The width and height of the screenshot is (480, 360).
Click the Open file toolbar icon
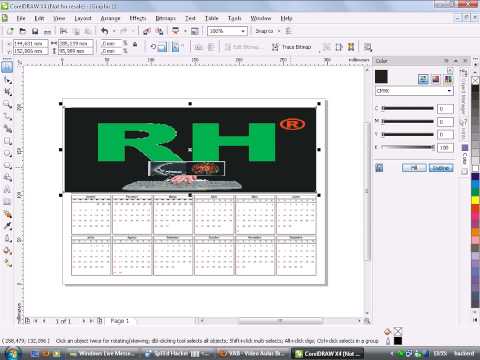(x=22, y=31)
